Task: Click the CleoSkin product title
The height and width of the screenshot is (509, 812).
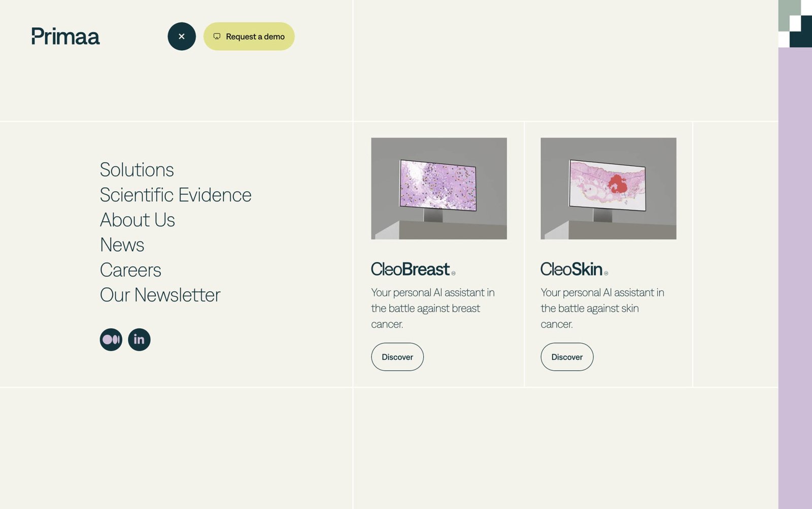Action: 572,269
